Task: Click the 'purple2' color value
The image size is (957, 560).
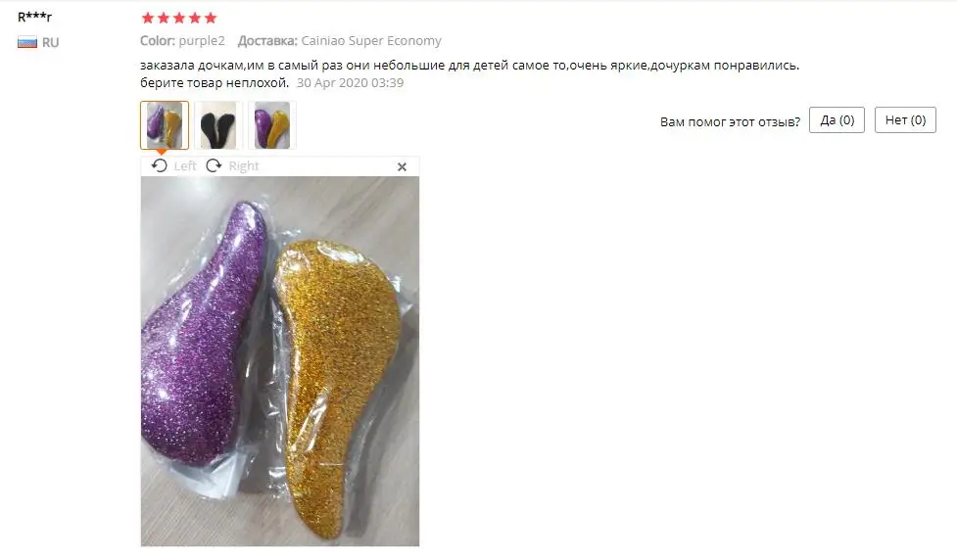Action: (x=202, y=41)
